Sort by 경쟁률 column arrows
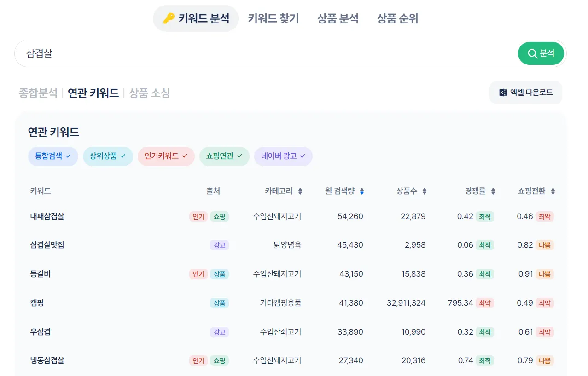Image resolution: width=588 pixels, height=376 pixels. 493,191
